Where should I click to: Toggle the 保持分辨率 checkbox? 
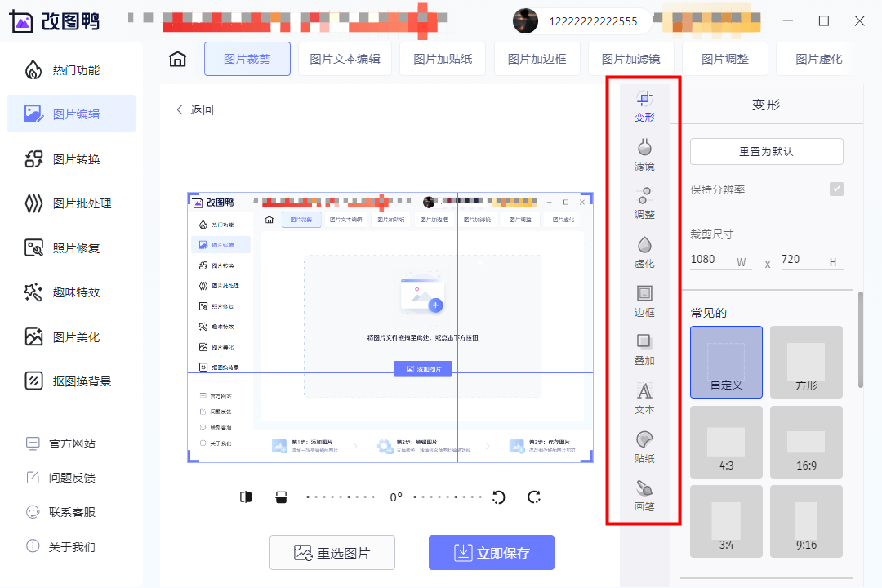tap(836, 189)
